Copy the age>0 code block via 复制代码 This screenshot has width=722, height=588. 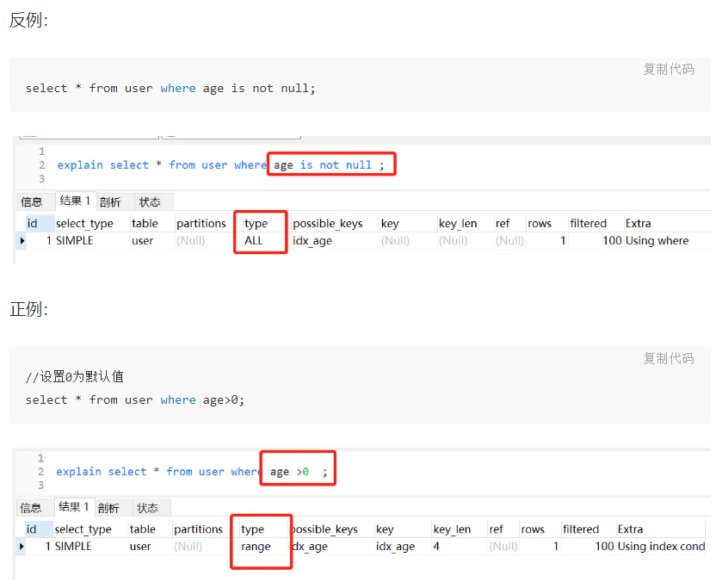(x=668, y=358)
